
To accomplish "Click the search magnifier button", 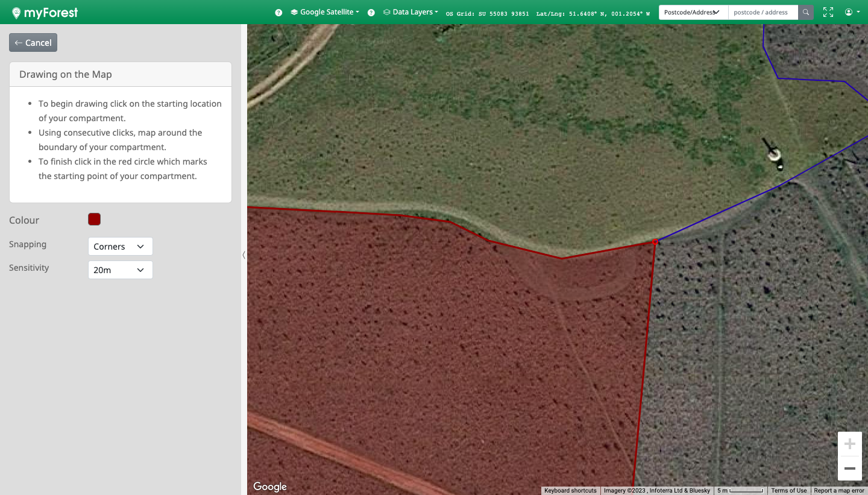I will coord(806,12).
